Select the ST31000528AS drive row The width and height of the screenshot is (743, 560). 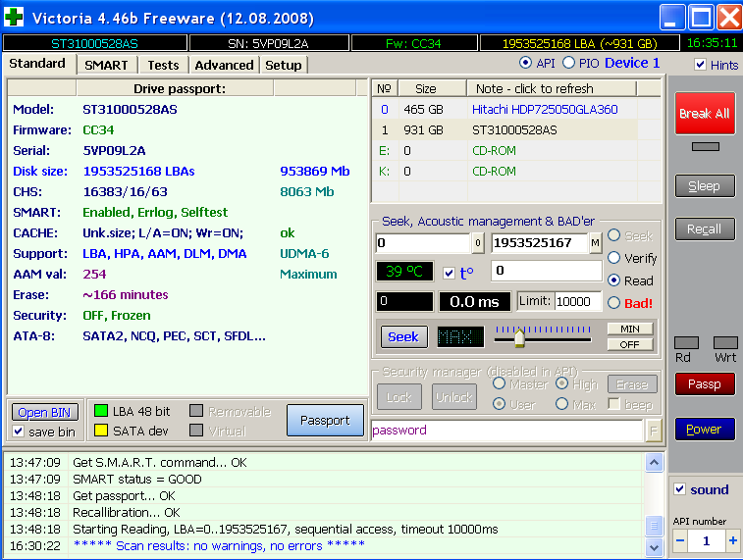[x=513, y=129]
